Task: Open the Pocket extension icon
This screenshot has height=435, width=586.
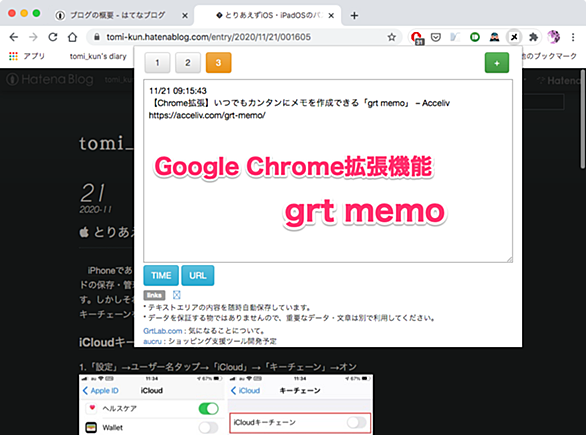Action: [x=436, y=37]
